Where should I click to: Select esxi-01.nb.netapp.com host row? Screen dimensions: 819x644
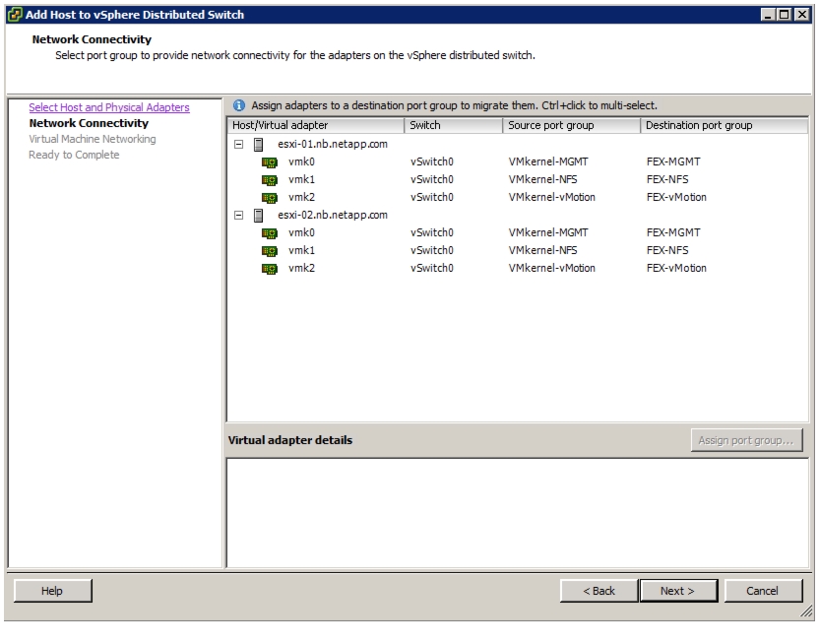(333, 144)
